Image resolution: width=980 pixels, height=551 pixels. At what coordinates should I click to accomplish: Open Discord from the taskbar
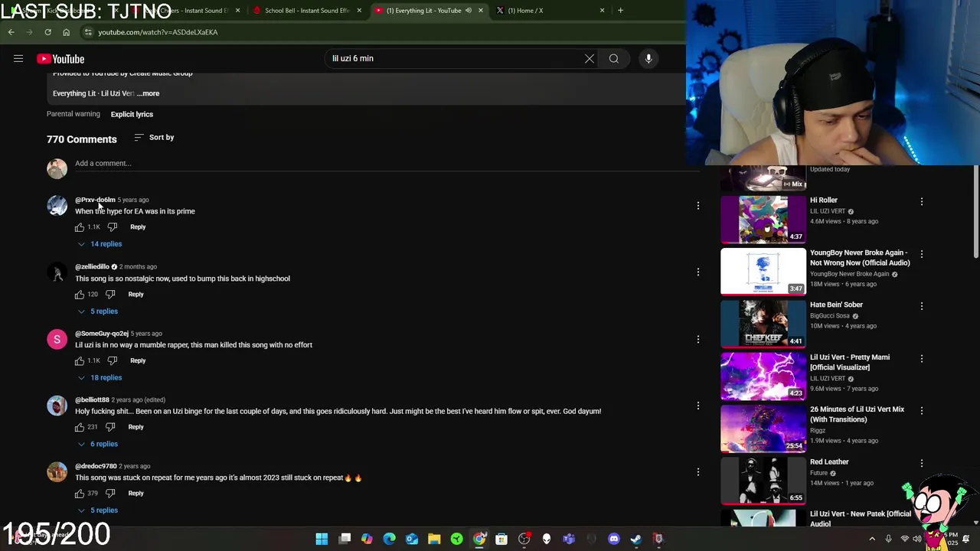click(613, 540)
